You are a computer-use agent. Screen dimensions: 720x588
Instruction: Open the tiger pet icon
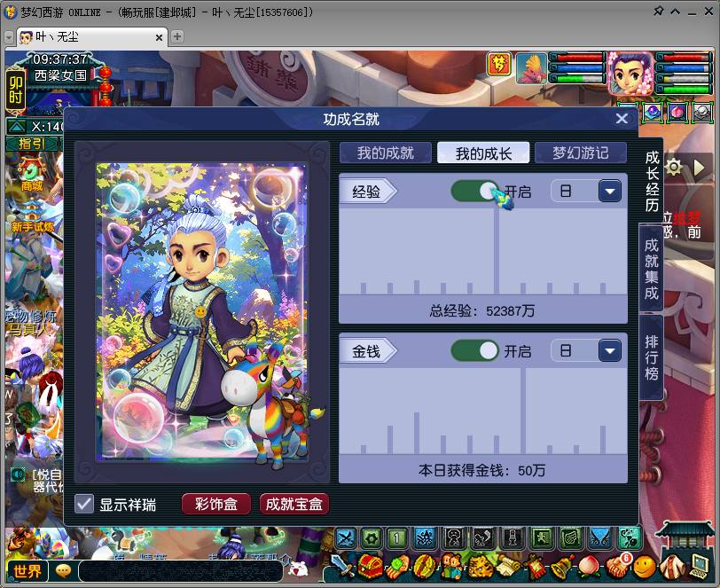tap(480, 567)
